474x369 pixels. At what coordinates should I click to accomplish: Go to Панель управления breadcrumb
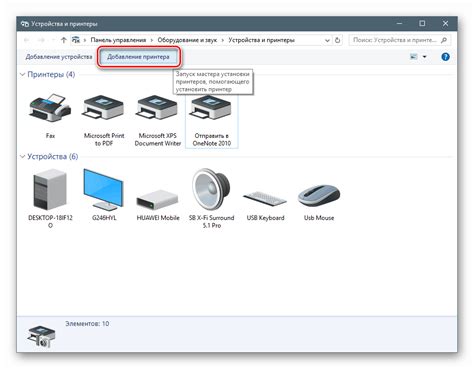click(118, 40)
